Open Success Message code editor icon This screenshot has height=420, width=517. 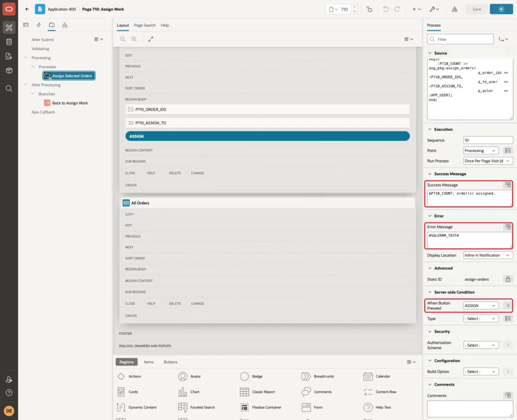[x=508, y=185]
